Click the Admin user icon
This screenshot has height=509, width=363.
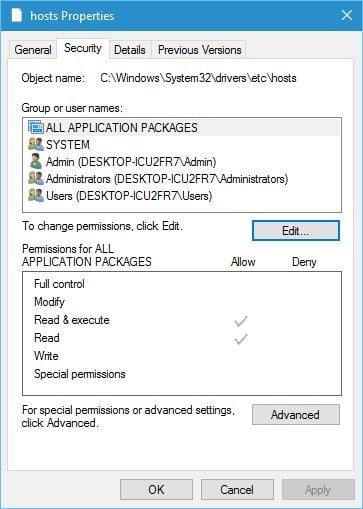[x=36, y=162]
